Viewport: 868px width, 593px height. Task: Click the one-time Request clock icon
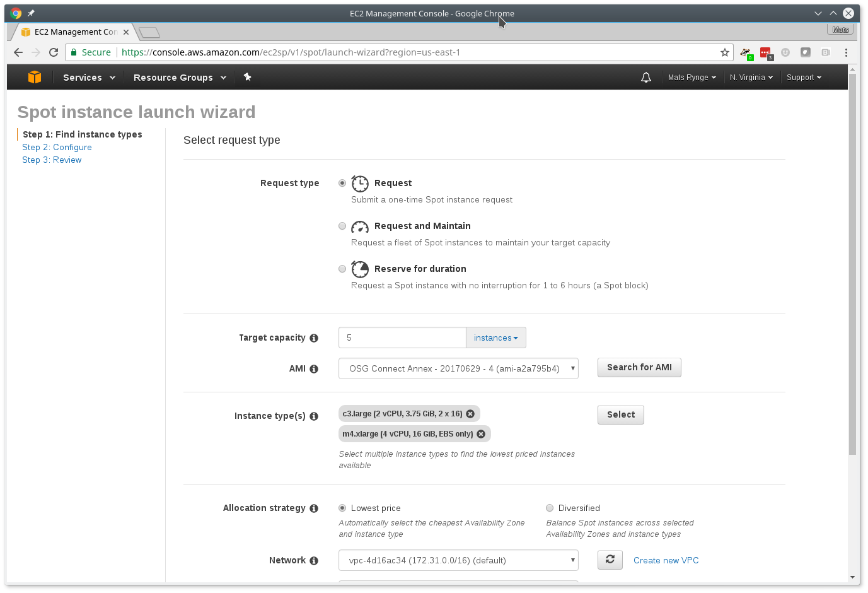[360, 184]
